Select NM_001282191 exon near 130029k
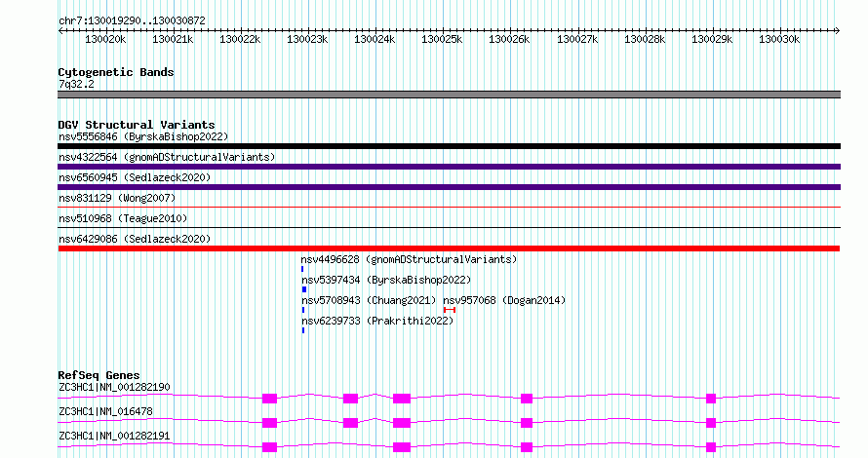This screenshot has height=458, width=868. [711, 447]
